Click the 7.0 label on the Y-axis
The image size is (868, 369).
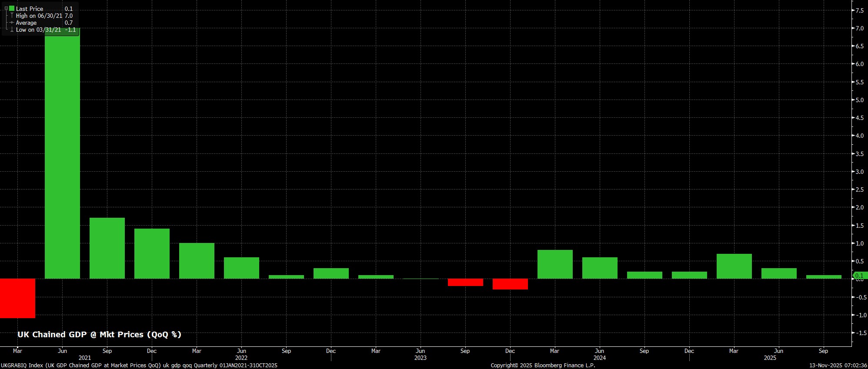click(859, 28)
